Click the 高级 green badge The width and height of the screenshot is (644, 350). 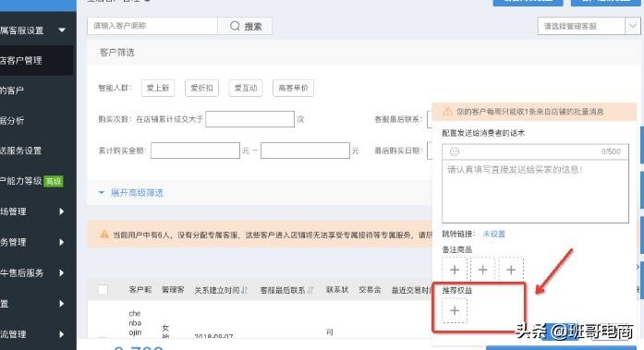point(54,181)
